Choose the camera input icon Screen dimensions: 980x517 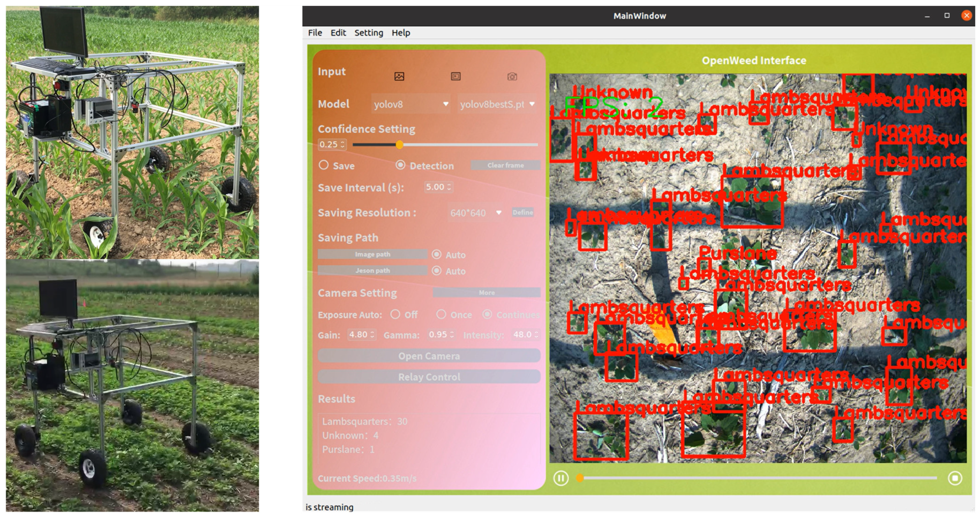[512, 77]
